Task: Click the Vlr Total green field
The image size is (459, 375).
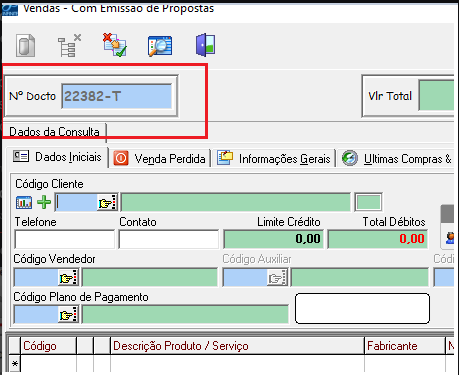Action: coord(436,95)
